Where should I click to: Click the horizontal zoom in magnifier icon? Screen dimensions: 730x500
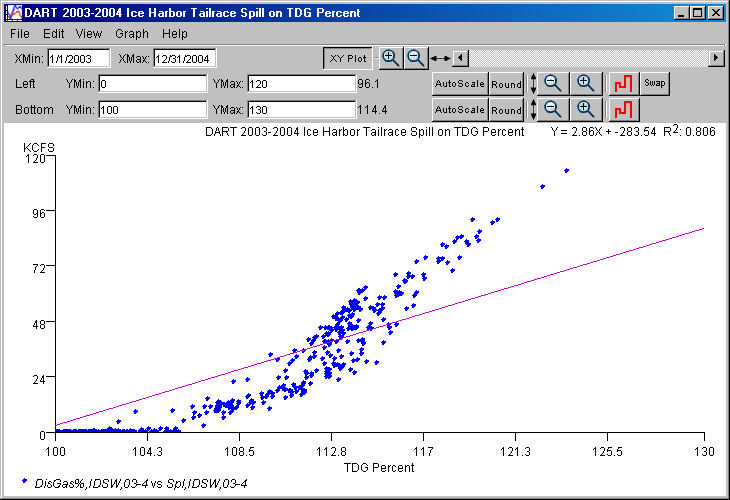tap(391, 58)
